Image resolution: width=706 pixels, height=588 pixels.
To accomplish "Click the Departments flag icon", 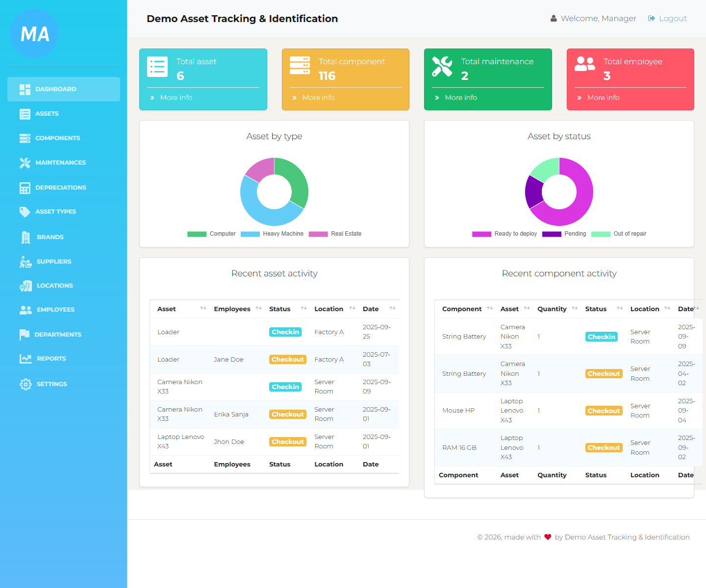I will (x=25, y=335).
